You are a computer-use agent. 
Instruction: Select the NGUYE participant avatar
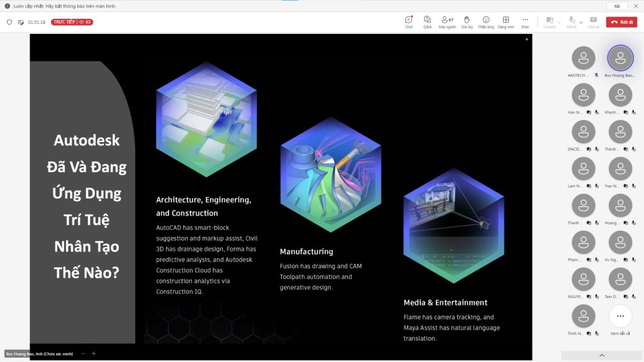[x=583, y=280]
